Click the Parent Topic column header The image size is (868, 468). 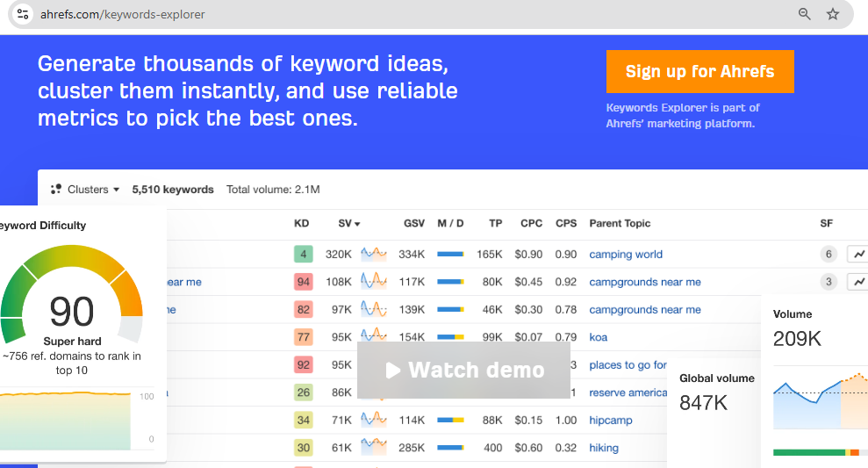click(620, 224)
